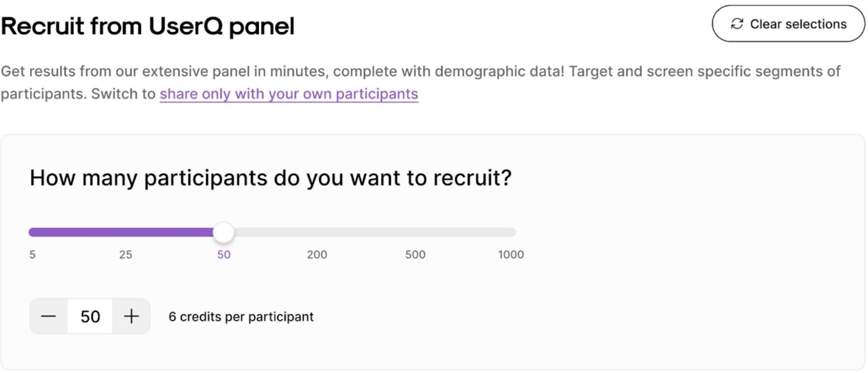Select the 25 mark under slider
The image size is (868, 373).
(x=125, y=254)
